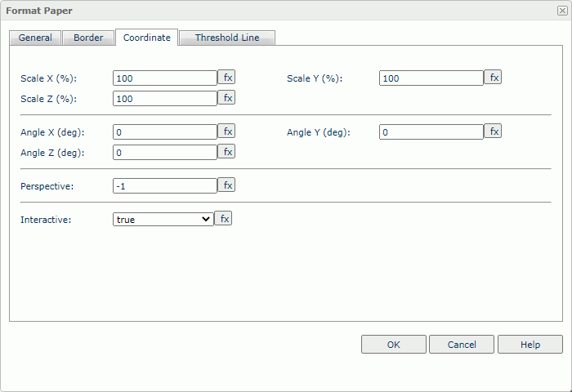The height and width of the screenshot is (392, 572).
Task: Open the Perspective fx formula button
Action: (226, 185)
